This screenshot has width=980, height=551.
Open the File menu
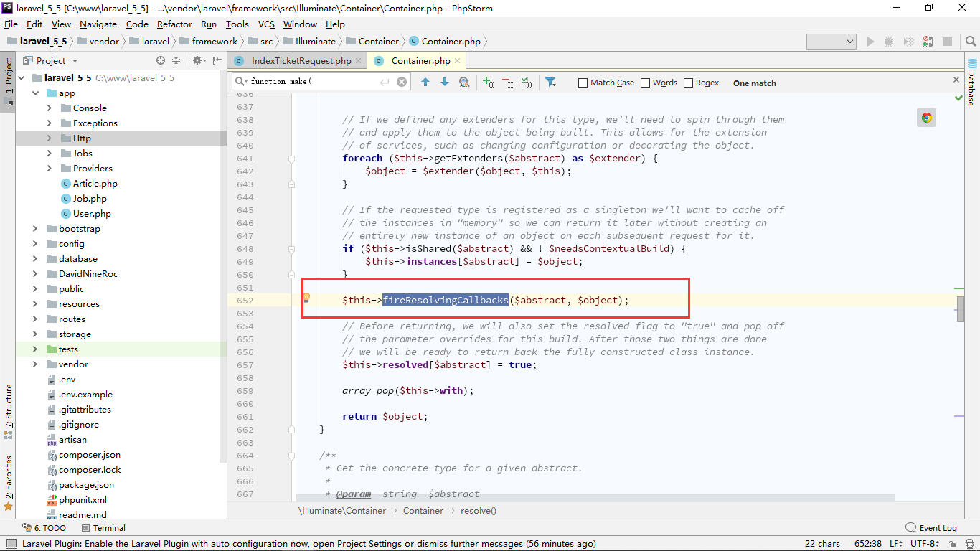[x=11, y=24]
